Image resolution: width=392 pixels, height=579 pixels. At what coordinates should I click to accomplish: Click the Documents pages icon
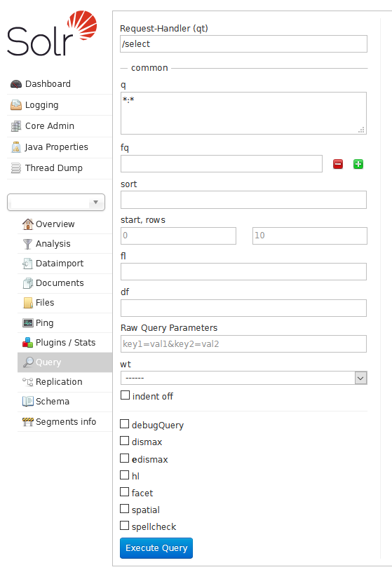[x=28, y=283]
